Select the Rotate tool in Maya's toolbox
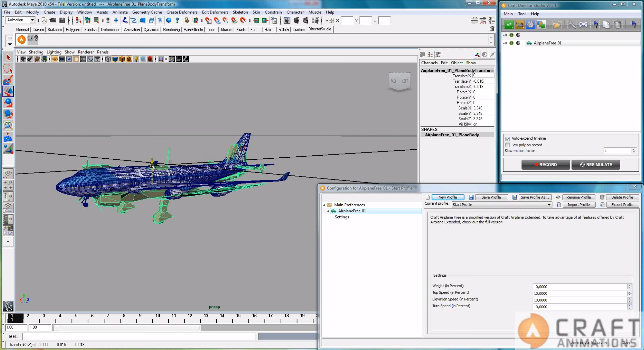This screenshot has width=644, height=350. [8, 103]
